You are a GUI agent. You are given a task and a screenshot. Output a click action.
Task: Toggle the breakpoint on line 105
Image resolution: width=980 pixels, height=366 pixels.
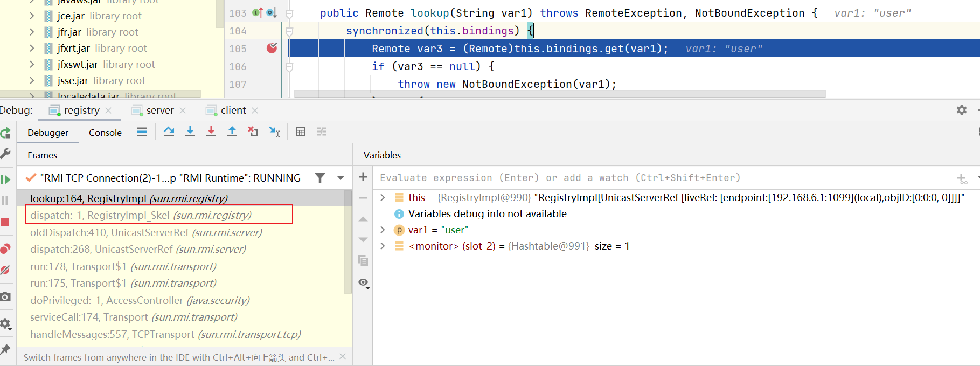(272, 48)
